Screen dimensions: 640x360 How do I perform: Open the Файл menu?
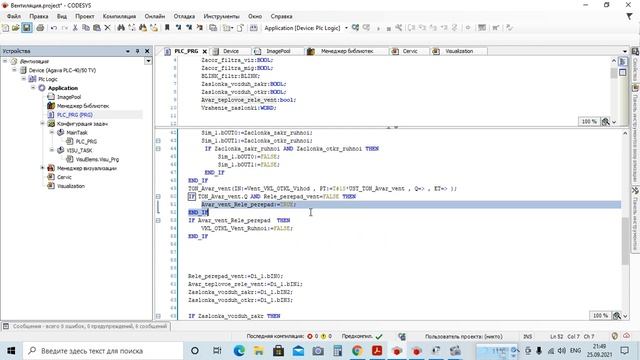(x=13, y=16)
